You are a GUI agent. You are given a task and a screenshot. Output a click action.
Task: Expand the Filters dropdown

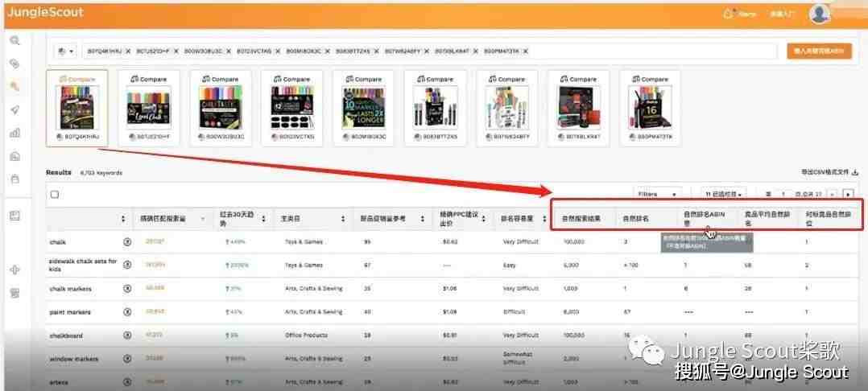click(x=657, y=195)
